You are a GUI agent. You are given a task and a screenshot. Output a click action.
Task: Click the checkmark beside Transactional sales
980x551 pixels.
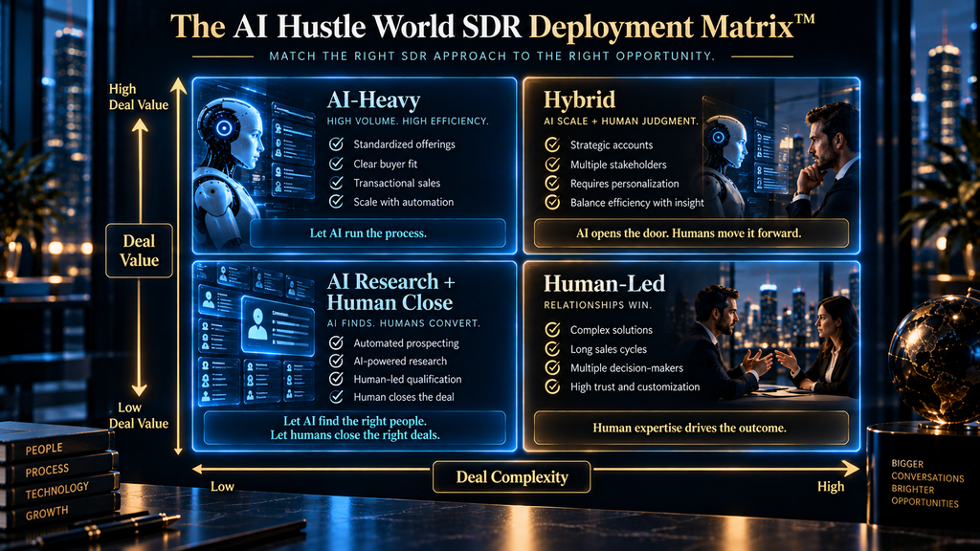(x=336, y=183)
